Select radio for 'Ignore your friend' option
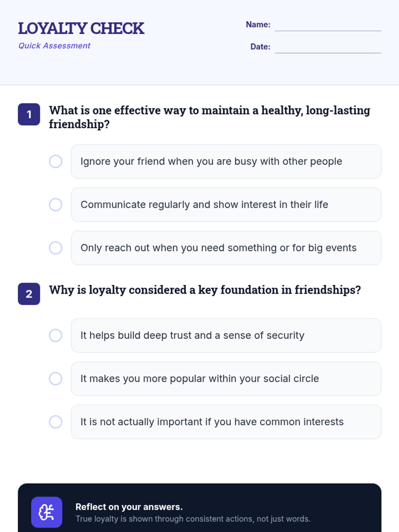Viewport: 399px width, 532px height. point(56,162)
